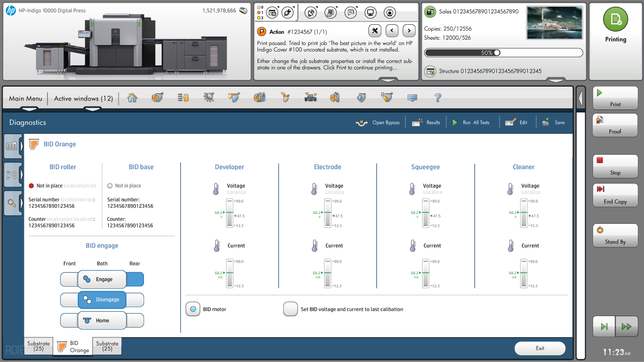Image resolution: width=644 pixels, height=362 pixels.
Task: Enable Set BID voltage and current to last calibration
Action: tap(291, 309)
